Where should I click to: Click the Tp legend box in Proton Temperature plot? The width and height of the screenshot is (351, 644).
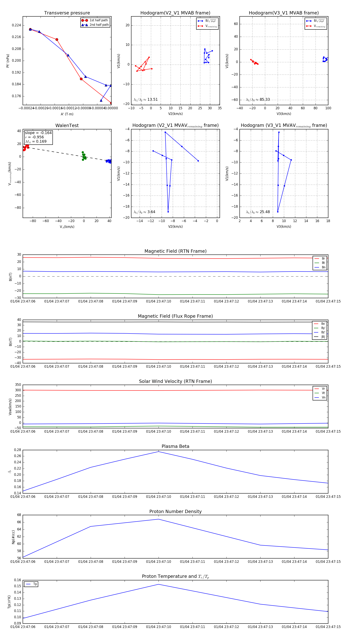[31, 584]
